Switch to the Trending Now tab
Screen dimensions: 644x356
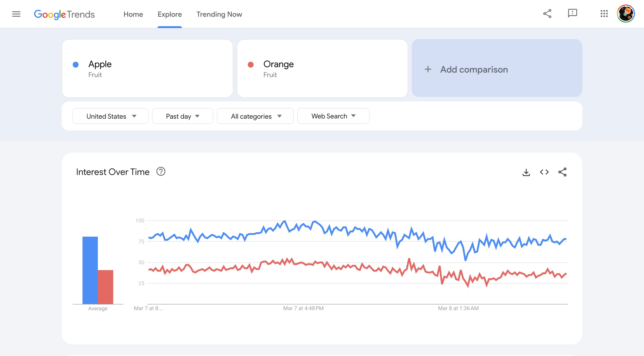(219, 14)
